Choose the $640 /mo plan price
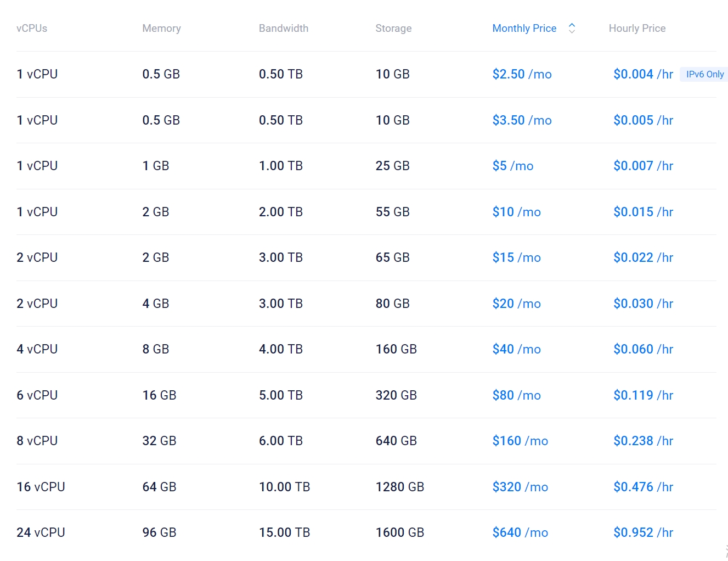 pos(520,532)
